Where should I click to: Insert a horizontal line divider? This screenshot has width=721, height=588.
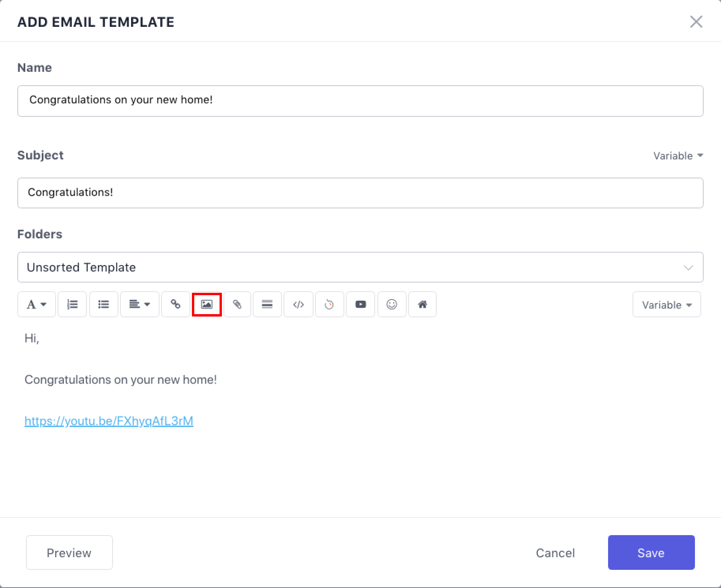267,304
